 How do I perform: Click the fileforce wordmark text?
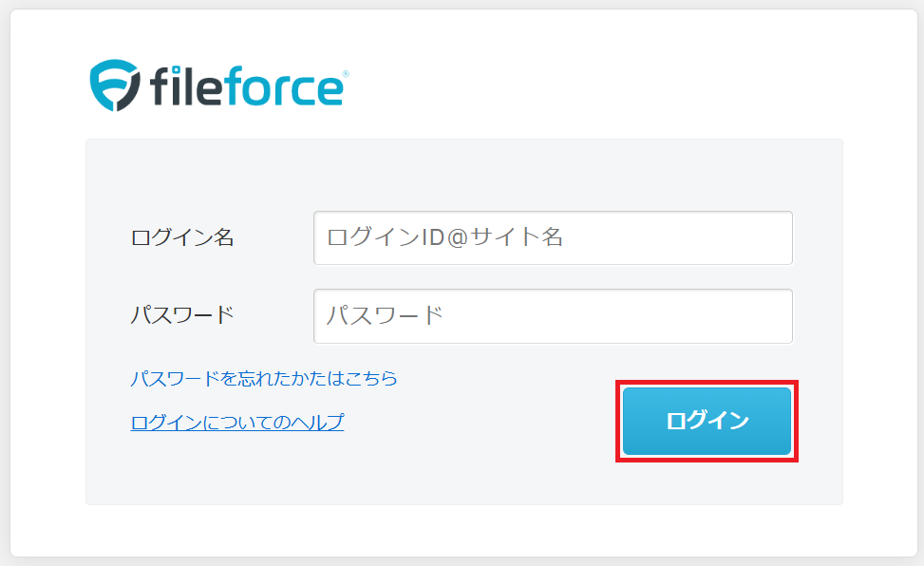click(x=246, y=86)
